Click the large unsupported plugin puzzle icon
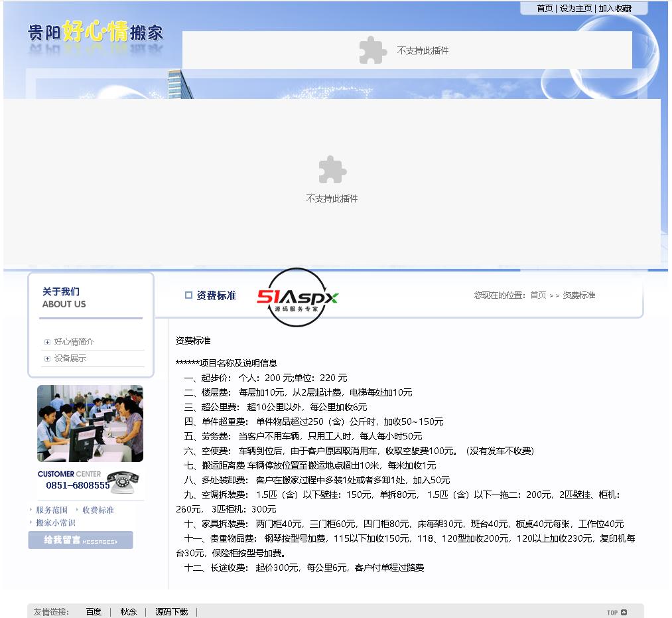Viewport: 672px width, 618px height. 332,169
